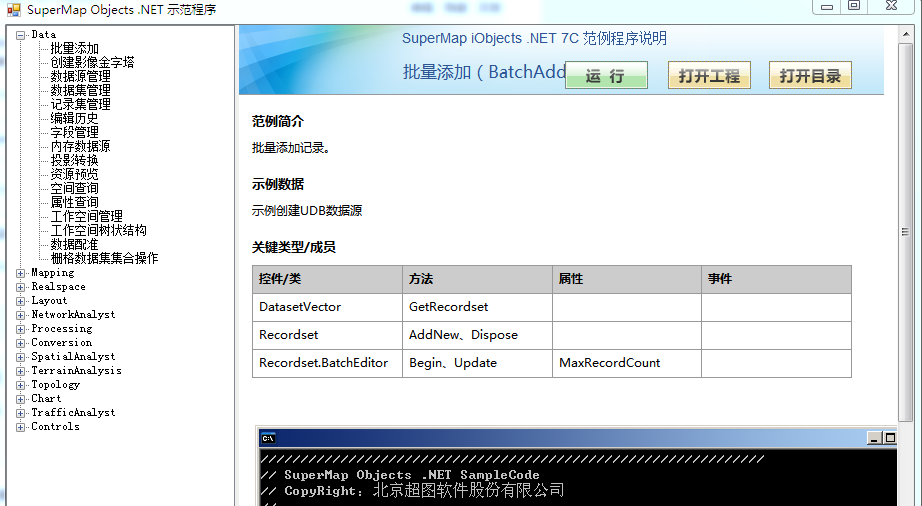
Task: Expand the SpatialAnalyst node
Action: 21,357
